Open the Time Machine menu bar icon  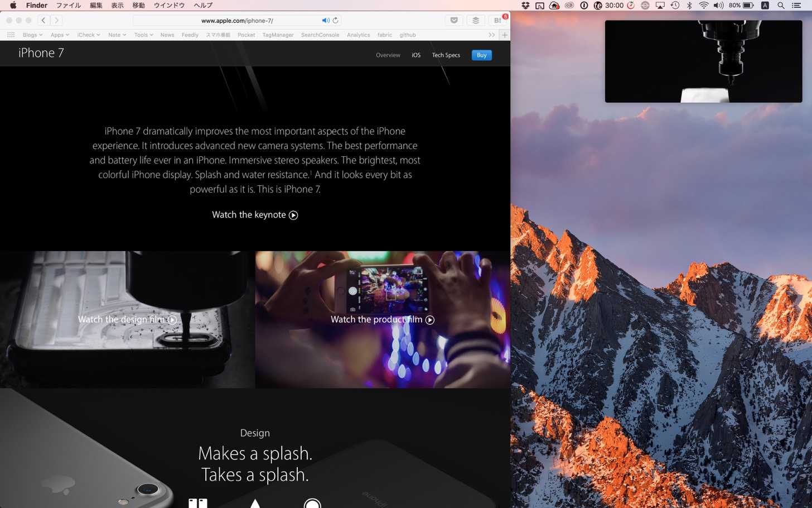coord(675,6)
